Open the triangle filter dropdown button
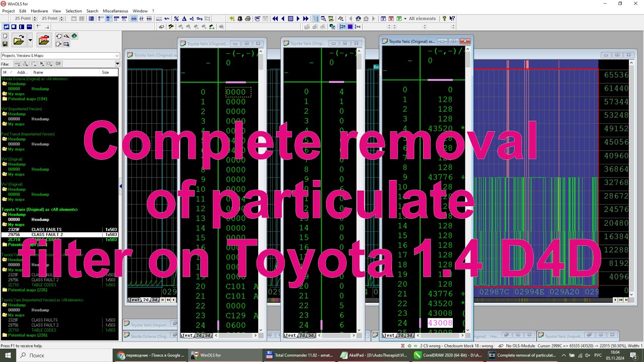This screenshot has height=362, width=644. (25, 64)
